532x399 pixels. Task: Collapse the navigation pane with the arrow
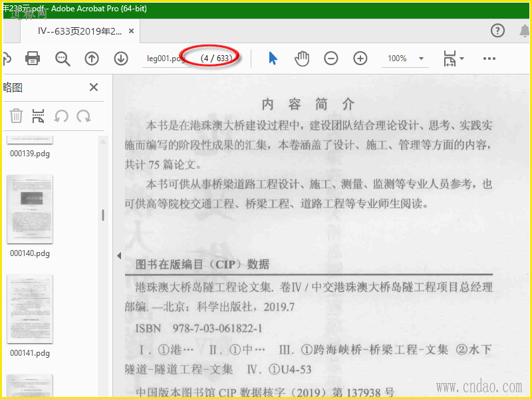[x=119, y=255]
